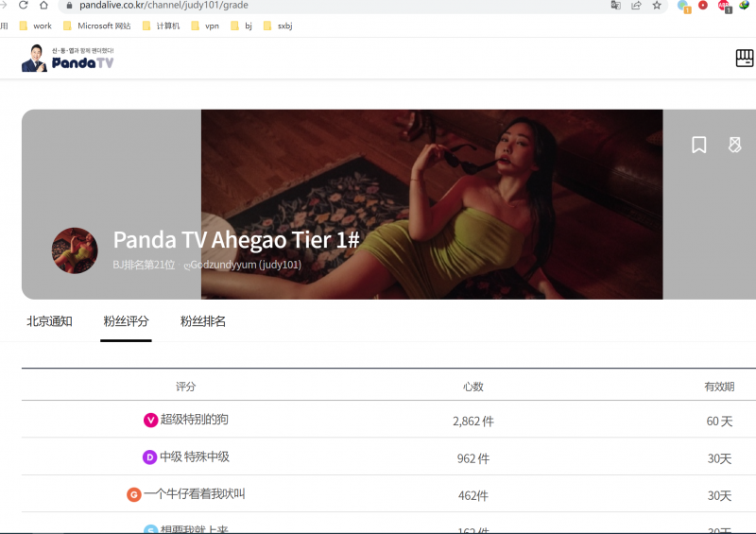This screenshot has width=756, height=534.
Task: Open the sxbj bookmarks folder
Action: [x=278, y=26]
